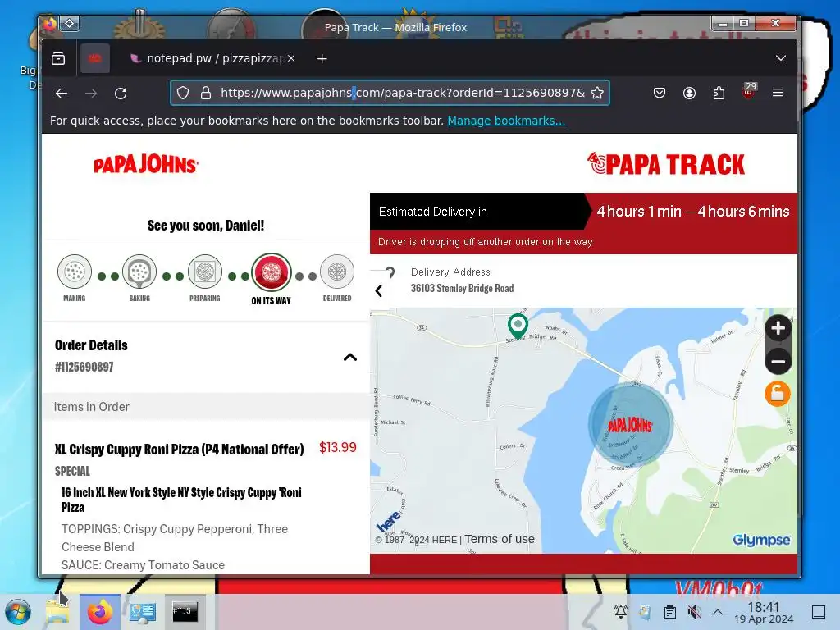View site security padlock info
The width and height of the screenshot is (840, 630).
[206, 94]
